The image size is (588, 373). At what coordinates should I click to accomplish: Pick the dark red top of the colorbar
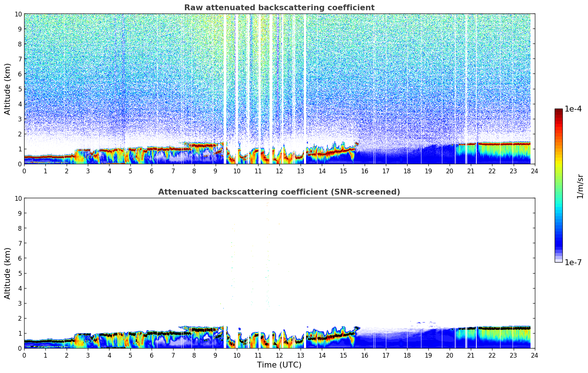558,112
